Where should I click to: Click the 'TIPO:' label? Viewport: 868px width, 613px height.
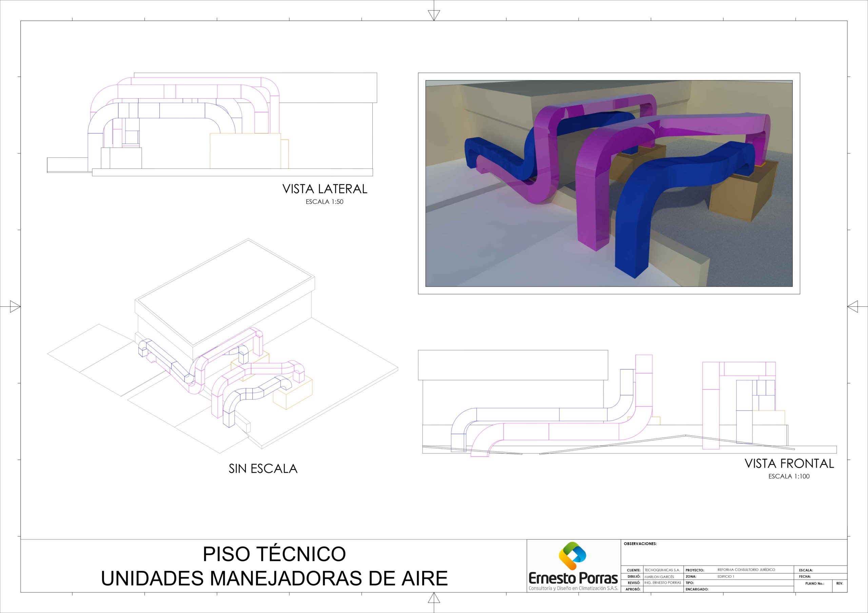[x=690, y=583]
